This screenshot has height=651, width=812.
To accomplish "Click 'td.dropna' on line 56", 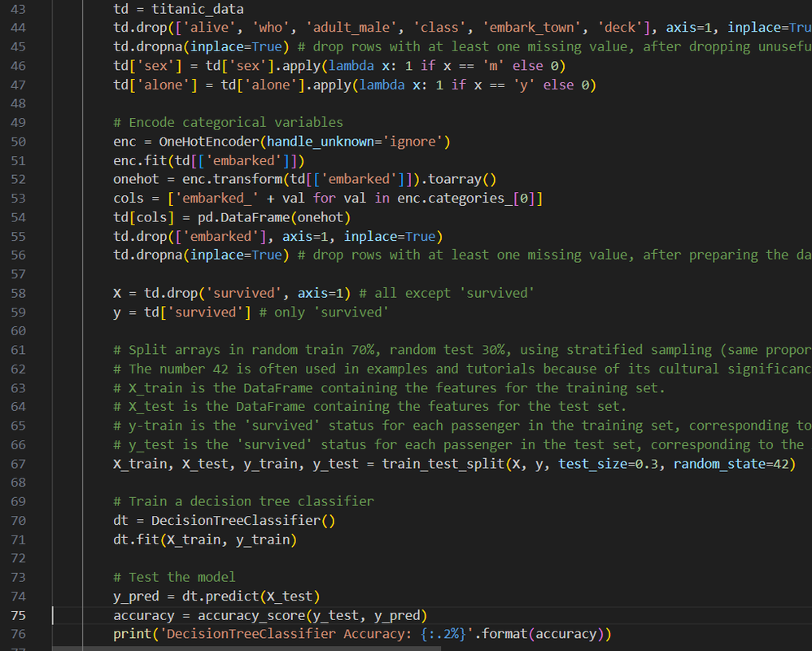I will (147, 255).
